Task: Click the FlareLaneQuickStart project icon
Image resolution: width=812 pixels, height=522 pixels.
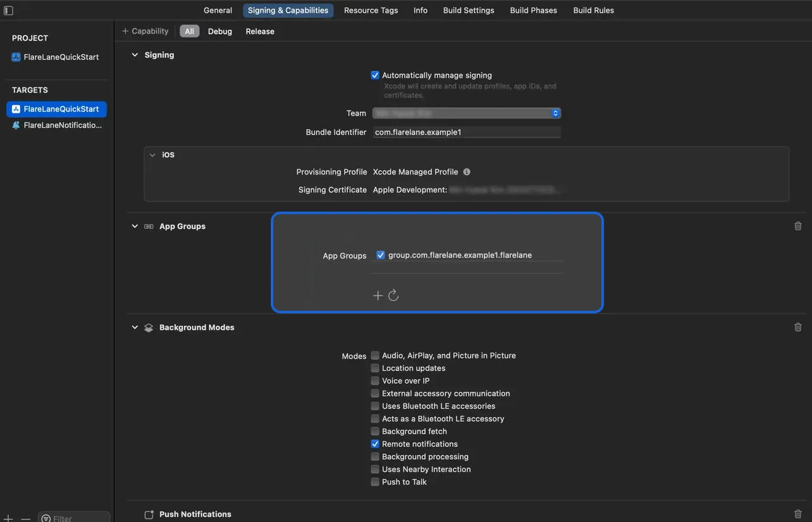Action: coord(16,57)
